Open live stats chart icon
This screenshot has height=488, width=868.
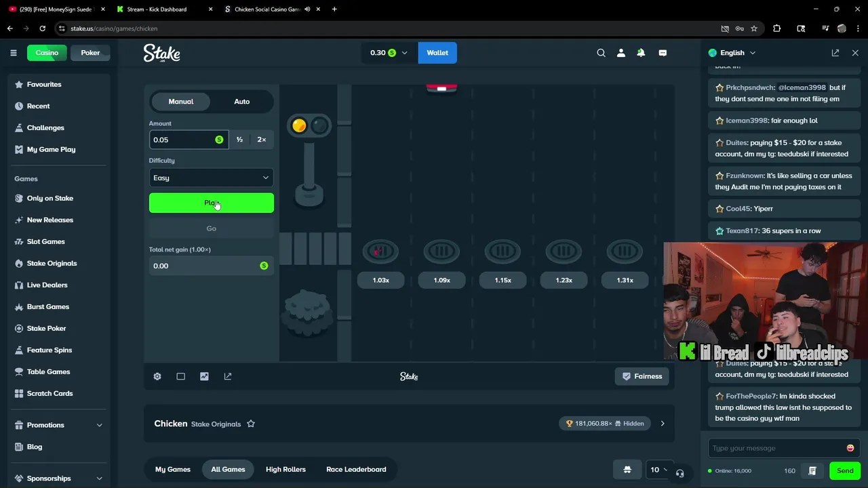tap(204, 376)
